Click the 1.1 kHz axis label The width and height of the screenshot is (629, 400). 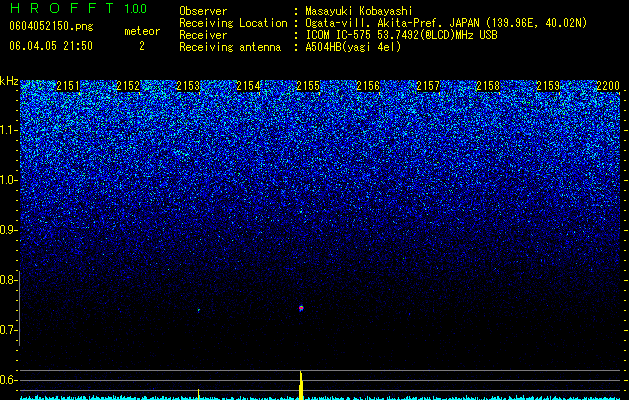[x=8, y=130]
